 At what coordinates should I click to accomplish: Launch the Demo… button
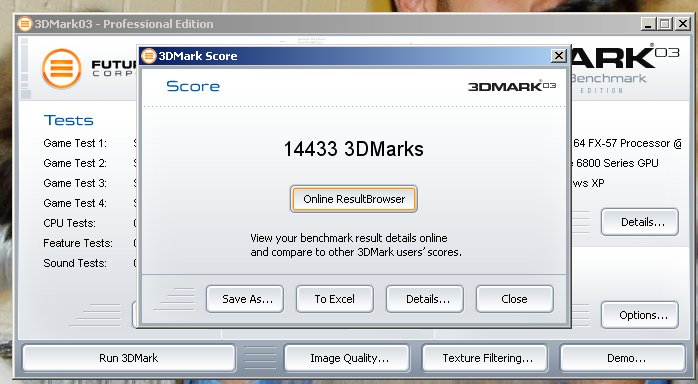point(623,358)
